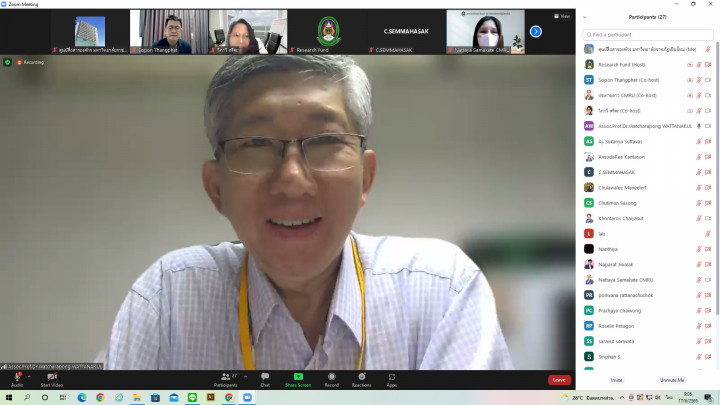Click recording indicator icon on Research Fund row
The height and width of the screenshot is (405, 720).
[690, 65]
